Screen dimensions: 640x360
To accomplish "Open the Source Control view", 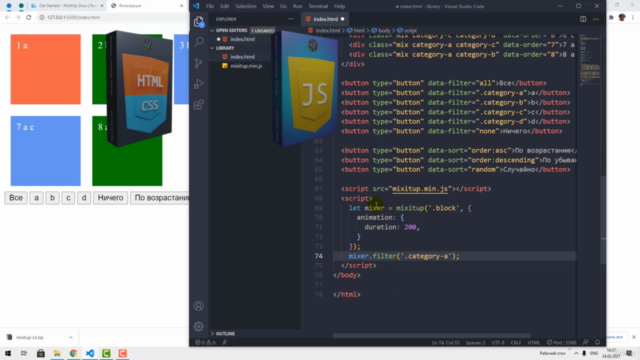I will [x=199, y=62].
